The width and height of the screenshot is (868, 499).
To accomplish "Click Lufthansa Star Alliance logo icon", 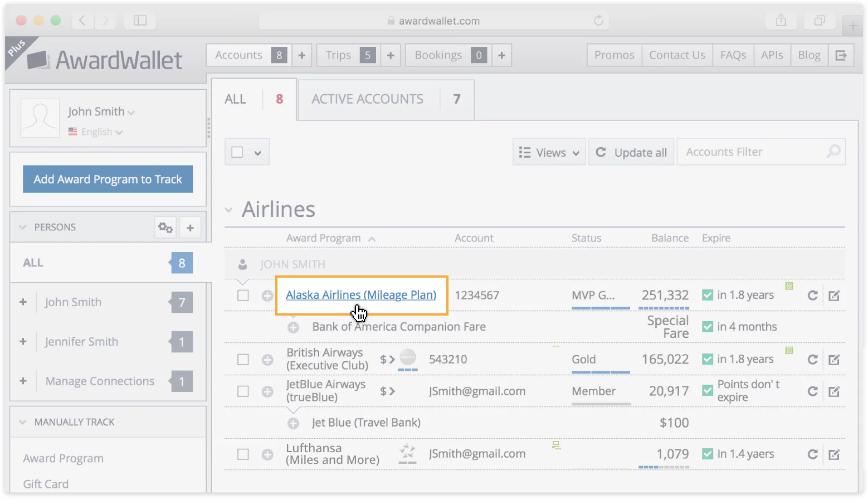I will (408, 451).
